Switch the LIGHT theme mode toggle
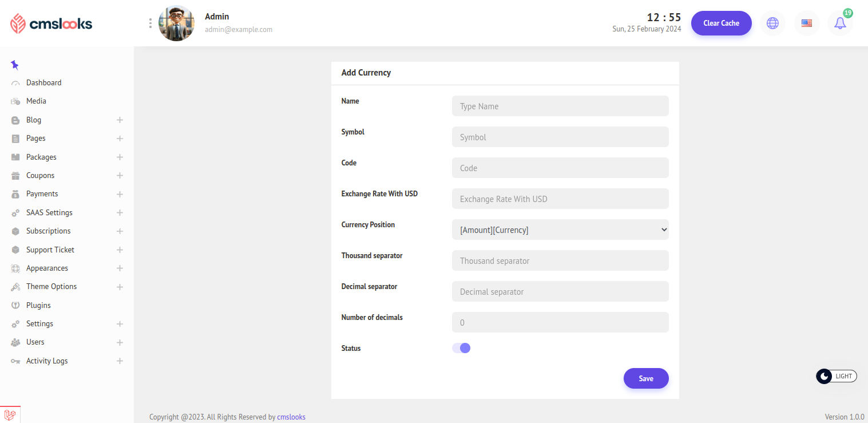868x423 pixels. [836, 376]
